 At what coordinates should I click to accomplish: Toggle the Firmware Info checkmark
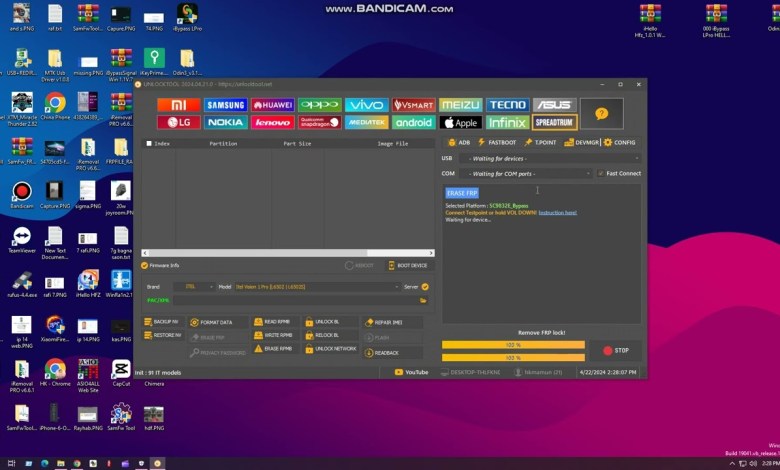click(144, 266)
